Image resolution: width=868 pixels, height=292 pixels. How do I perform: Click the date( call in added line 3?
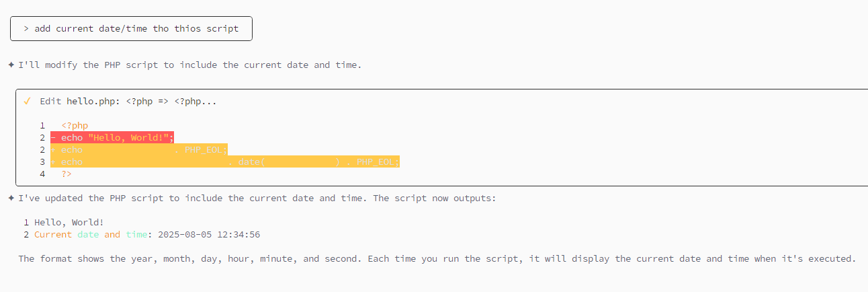point(252,162)
